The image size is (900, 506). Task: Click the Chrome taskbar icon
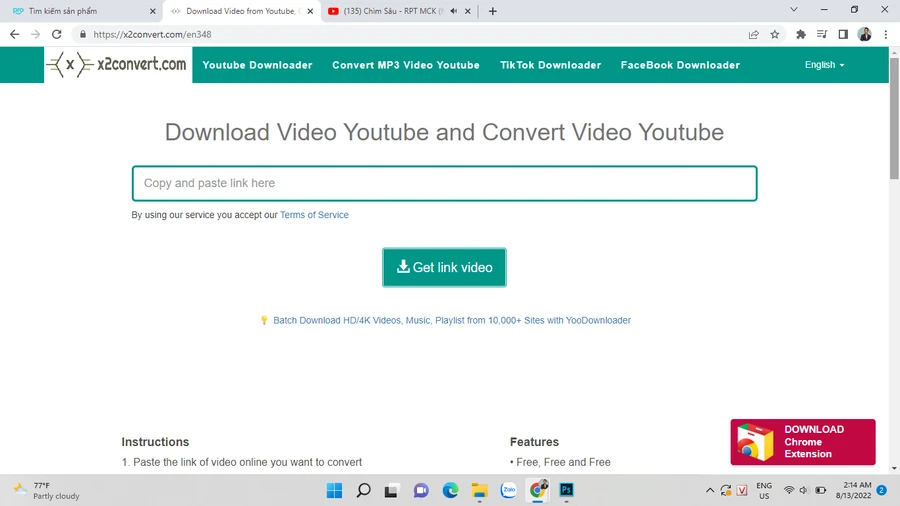pos(538,491)
